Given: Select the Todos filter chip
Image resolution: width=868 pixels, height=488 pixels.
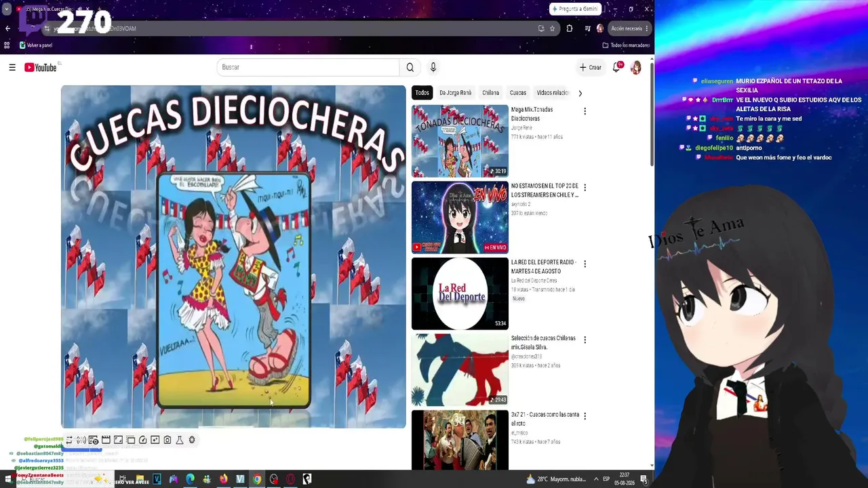Looking at the screenshot, I should [x=422, y=93].
